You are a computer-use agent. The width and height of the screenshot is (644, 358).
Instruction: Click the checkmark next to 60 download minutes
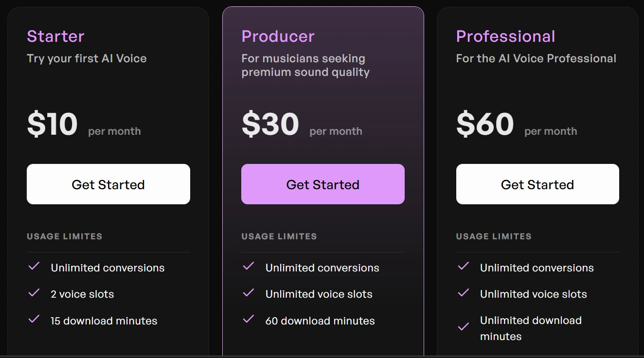click(x=249, y=319)
